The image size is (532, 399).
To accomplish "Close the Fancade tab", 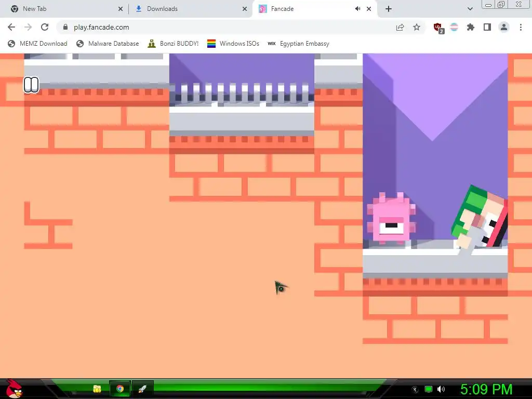I will (369, 9).
